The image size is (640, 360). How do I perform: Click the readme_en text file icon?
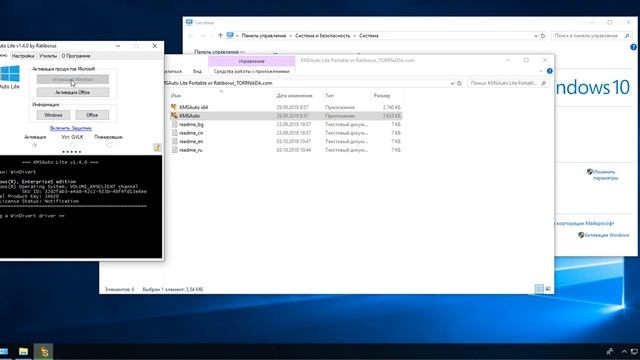click(175, 141)
